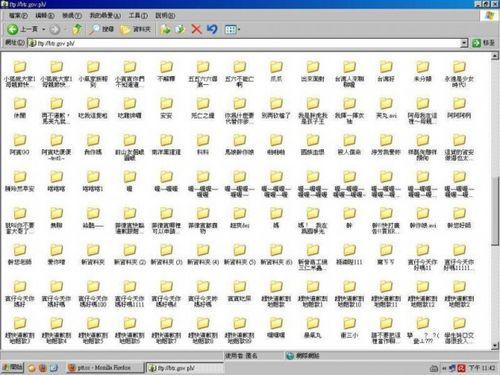Viewport: 500px width, 375px height.
Task: Switch to Mozilla Firefox taskbar item
Action: point(104,368)
